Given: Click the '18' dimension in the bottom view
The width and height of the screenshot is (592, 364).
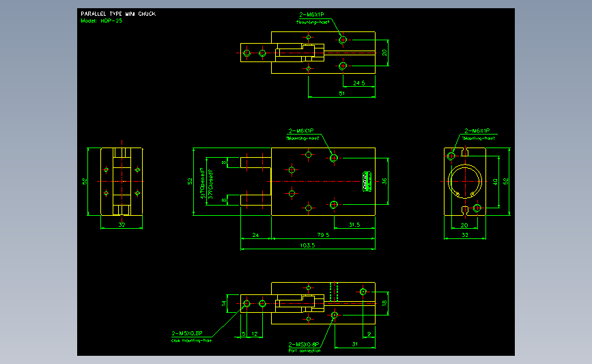Looking at the screenshot, I should point(384,303).
